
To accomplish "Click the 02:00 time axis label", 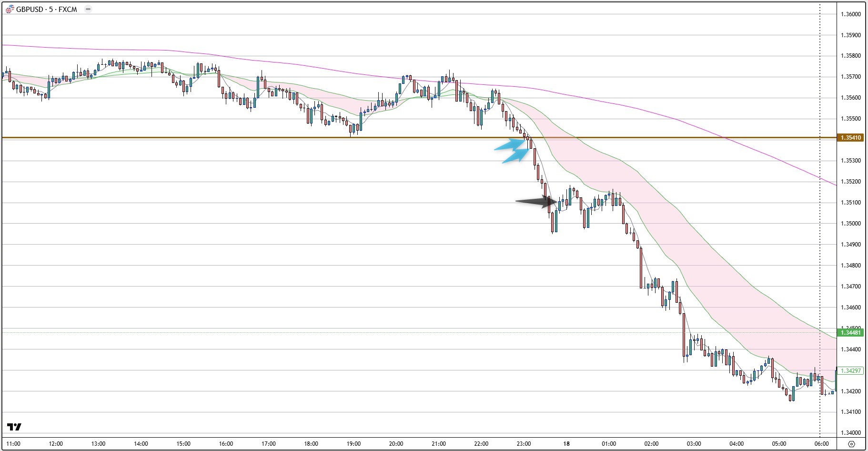I will coord(651,444).
